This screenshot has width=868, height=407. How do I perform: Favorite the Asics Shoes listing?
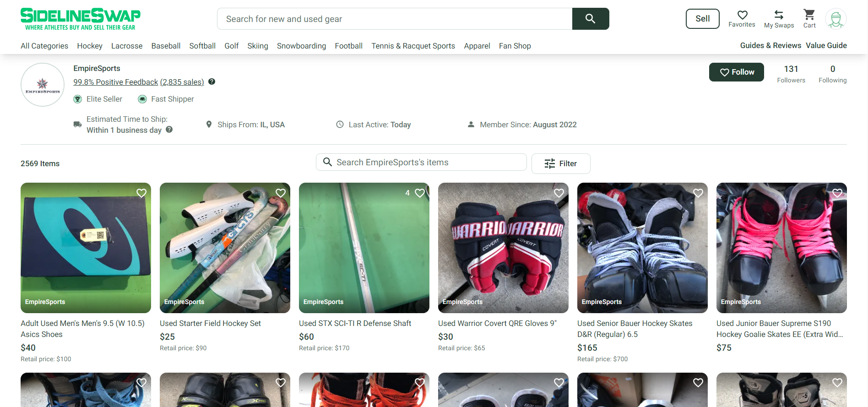[x=141, y=193]
